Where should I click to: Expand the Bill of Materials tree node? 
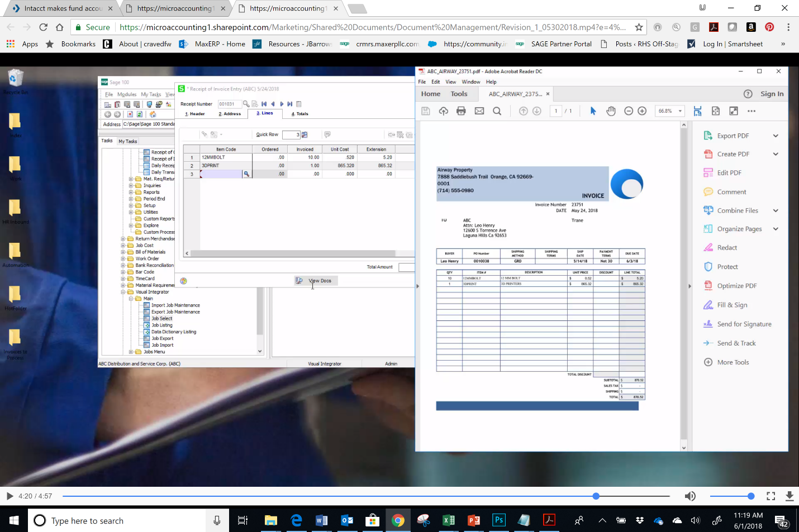[123, 252]
